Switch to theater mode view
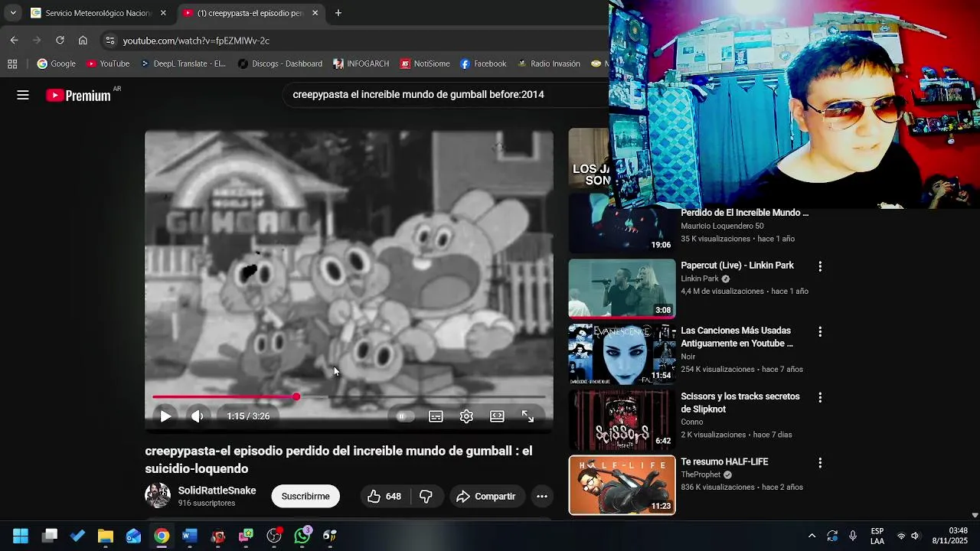This screenshot has width=980, height=551. pos(497,416)
